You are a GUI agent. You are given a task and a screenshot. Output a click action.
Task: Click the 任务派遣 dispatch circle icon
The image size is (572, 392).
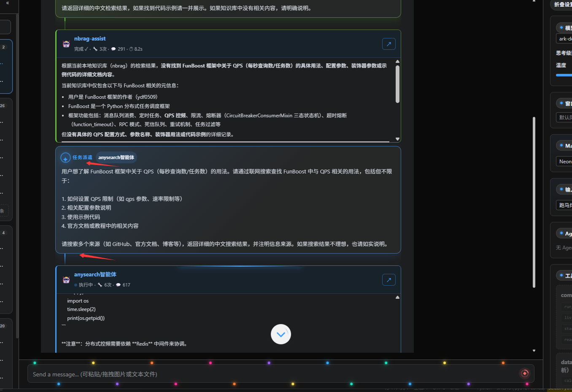[x=65, y=158]
